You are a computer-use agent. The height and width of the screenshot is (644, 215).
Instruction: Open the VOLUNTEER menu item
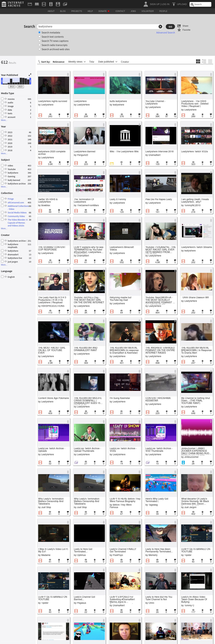(x=147, y=11)
